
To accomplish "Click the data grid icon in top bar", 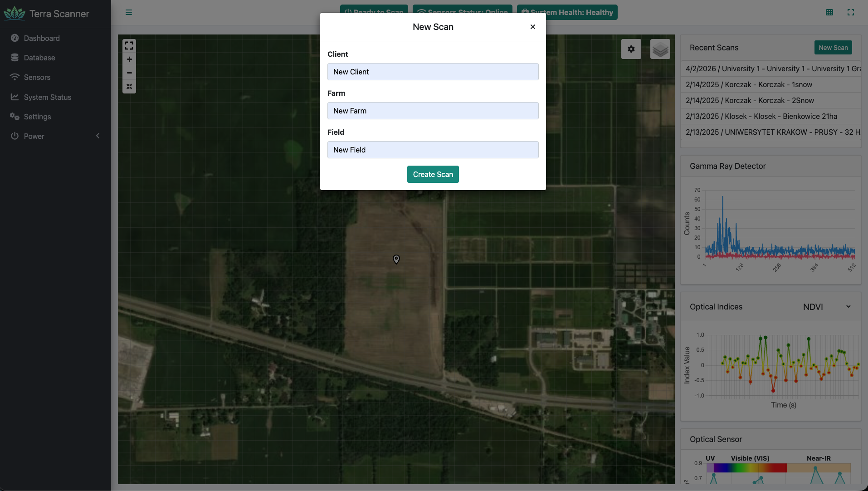I will pos(830,12).
